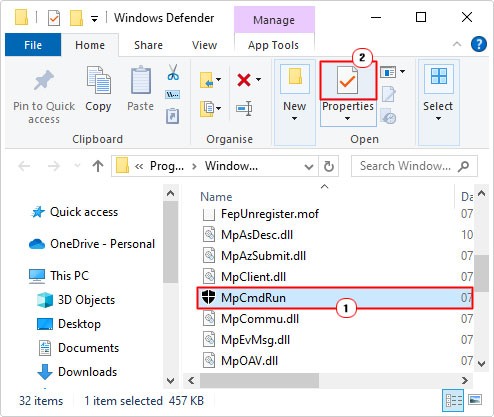Click the Rename icon in Organise
The image size is (494, 417).
244,108
